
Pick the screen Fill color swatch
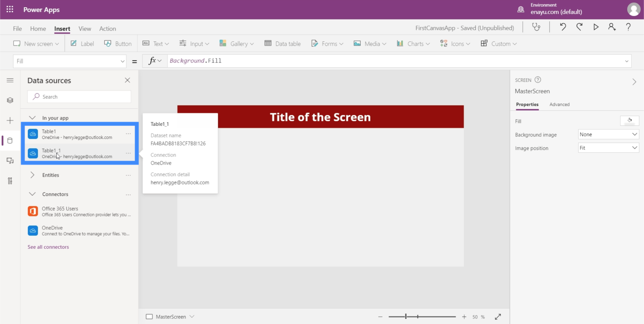[x=629, y=121]
